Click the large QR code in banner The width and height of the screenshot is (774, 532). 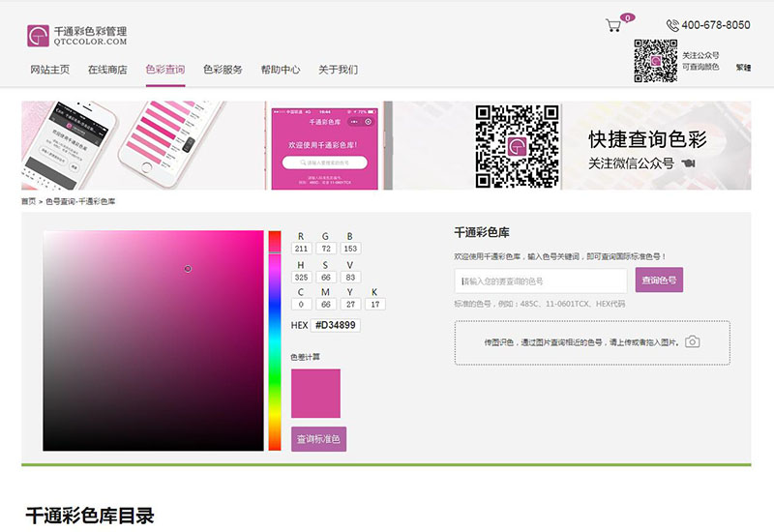tap(518, 145)
